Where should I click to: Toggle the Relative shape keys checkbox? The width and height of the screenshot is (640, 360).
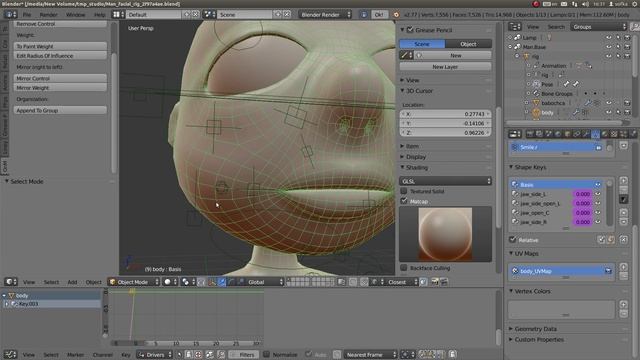513,240
